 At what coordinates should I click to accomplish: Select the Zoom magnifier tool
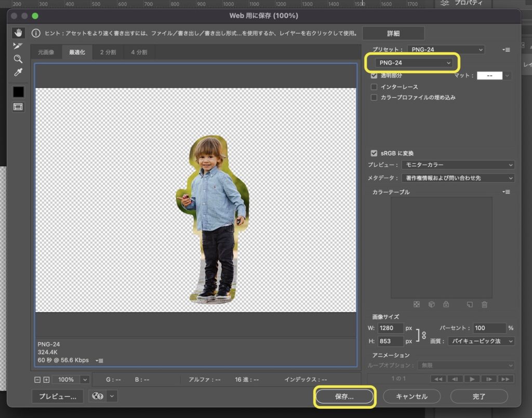click(x=18, y=59)
